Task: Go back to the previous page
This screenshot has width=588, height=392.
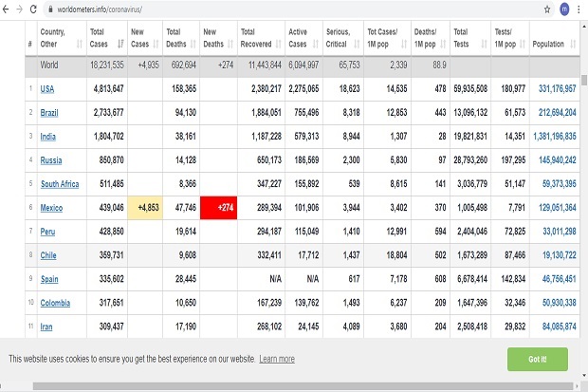Action: [x=6, y=9]
